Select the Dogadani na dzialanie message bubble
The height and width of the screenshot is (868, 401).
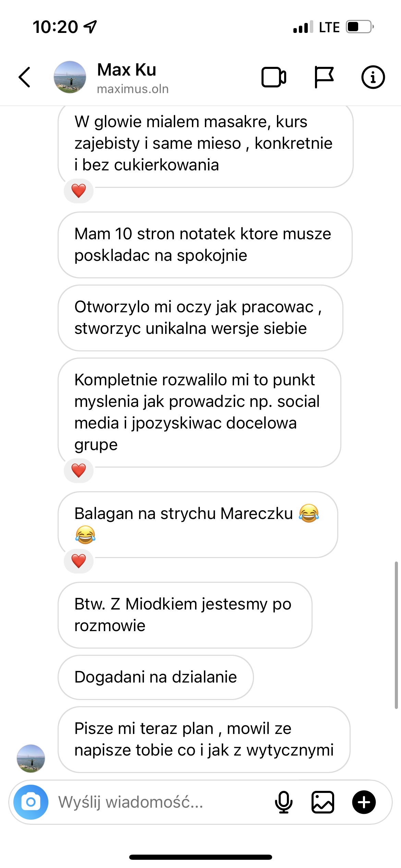pyautogui.click(x=156, y=677)
